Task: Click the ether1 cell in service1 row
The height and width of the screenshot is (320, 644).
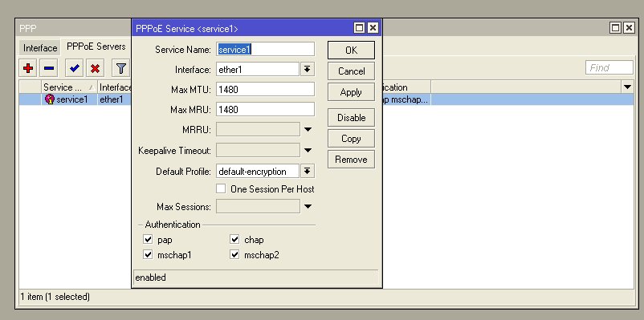Action: [112, 99]
